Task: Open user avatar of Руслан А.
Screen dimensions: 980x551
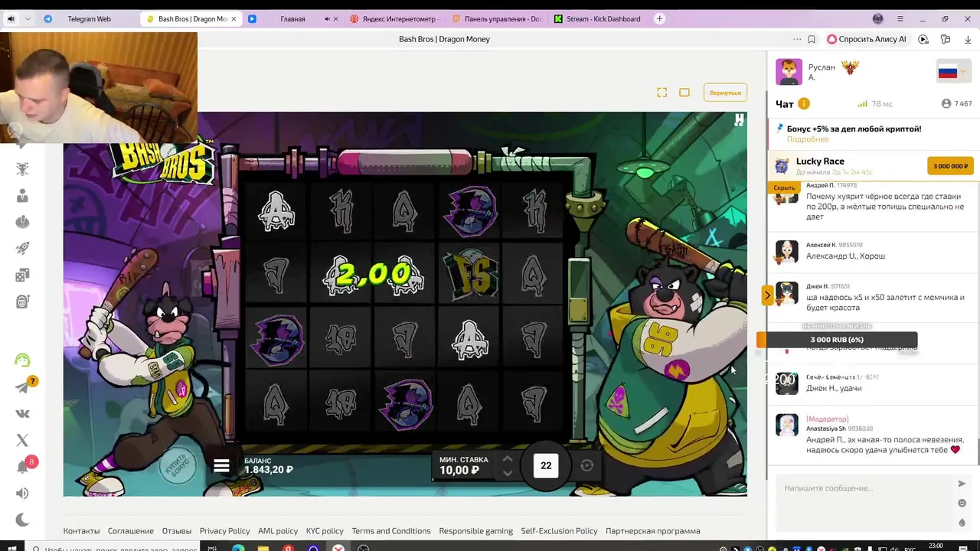Action: [789, 72]
